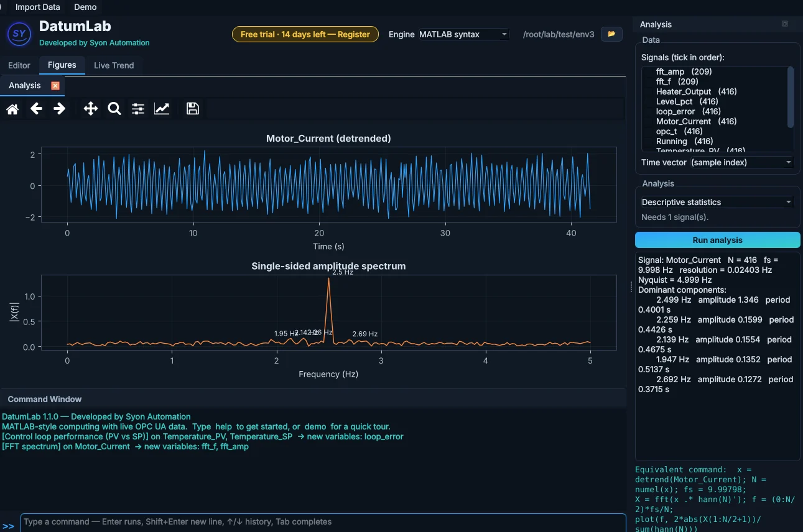Image resolution: width=803 pixels, height=532 pixels.
Task: Open the Demo menu
Action: pyautogui.click(x=85, y=7)
